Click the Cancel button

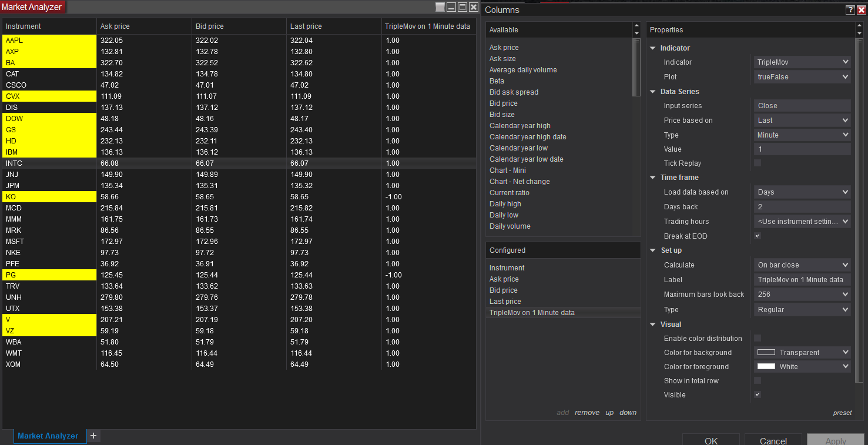pyautogui.click(x=773, y=440)
